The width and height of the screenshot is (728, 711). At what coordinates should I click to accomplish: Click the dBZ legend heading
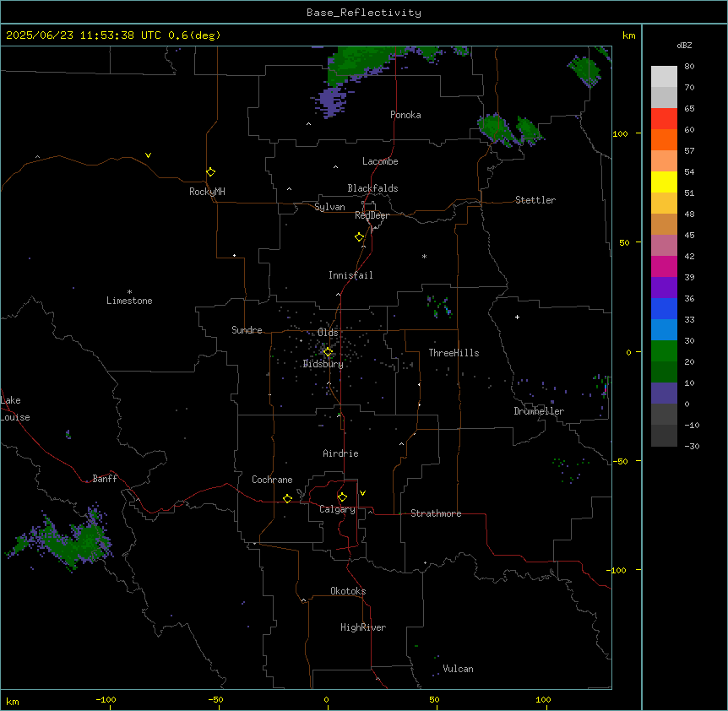point(684,46)
